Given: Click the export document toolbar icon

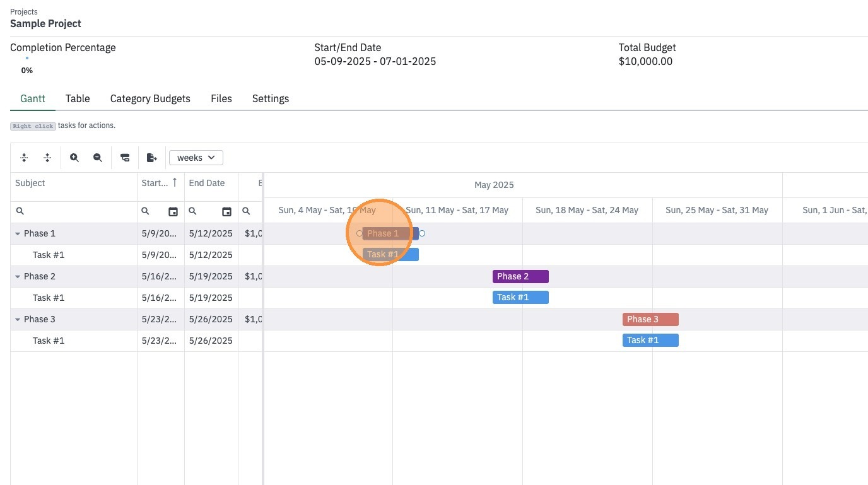Looking at the screenshot, I should [151, 158].
